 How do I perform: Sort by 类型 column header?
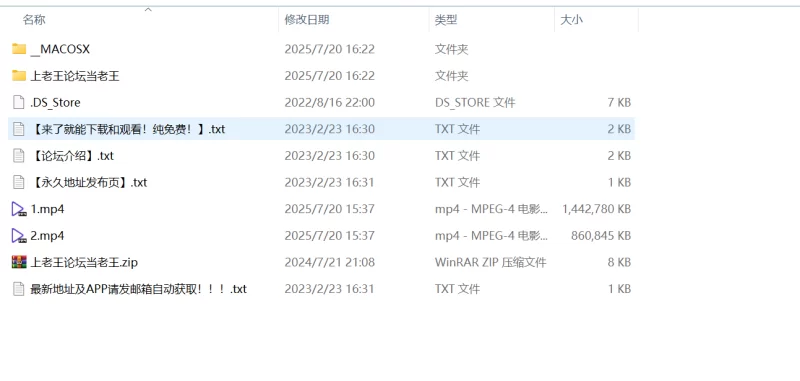tap(446, 20)
